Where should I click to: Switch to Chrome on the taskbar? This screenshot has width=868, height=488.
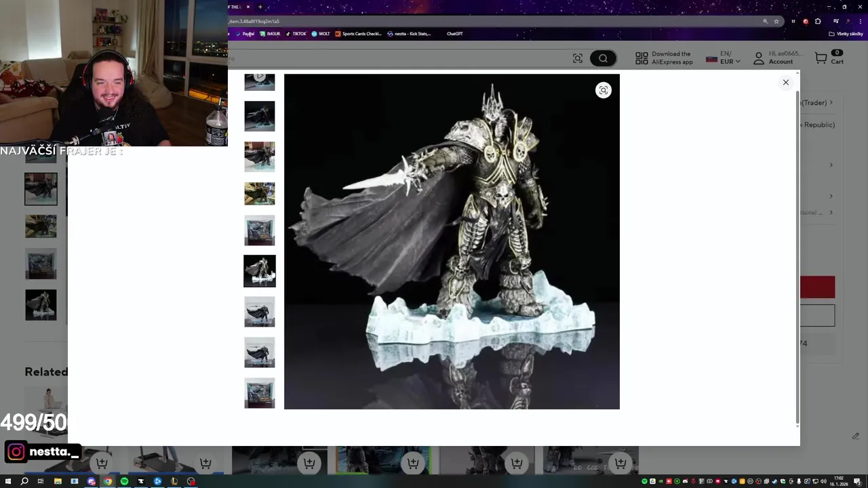tap(108, 481)
